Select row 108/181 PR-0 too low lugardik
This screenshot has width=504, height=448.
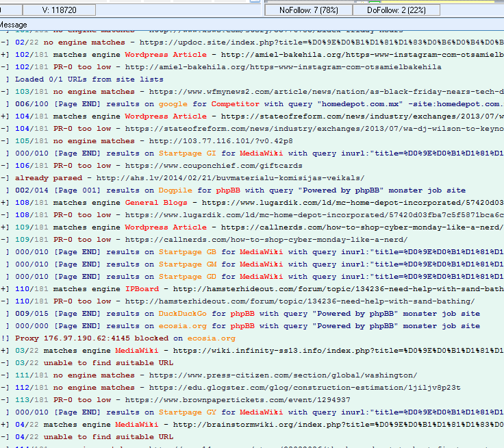tap(252, 215)
